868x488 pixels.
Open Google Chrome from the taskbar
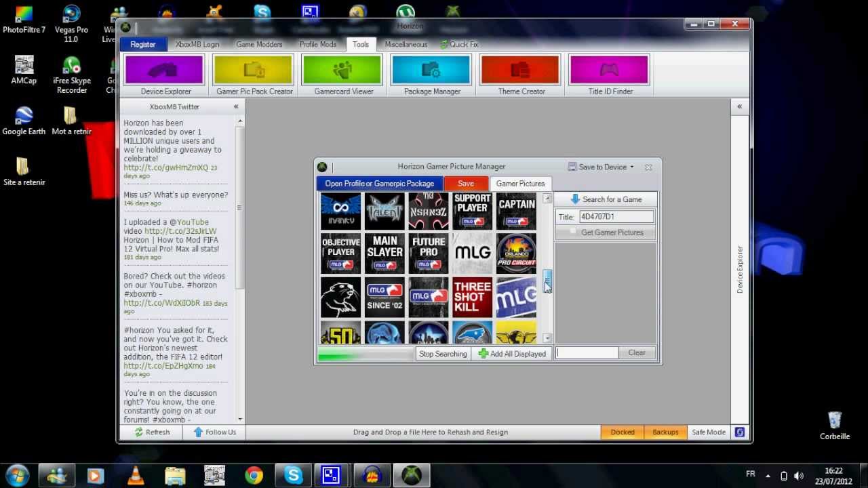[254, 476]
